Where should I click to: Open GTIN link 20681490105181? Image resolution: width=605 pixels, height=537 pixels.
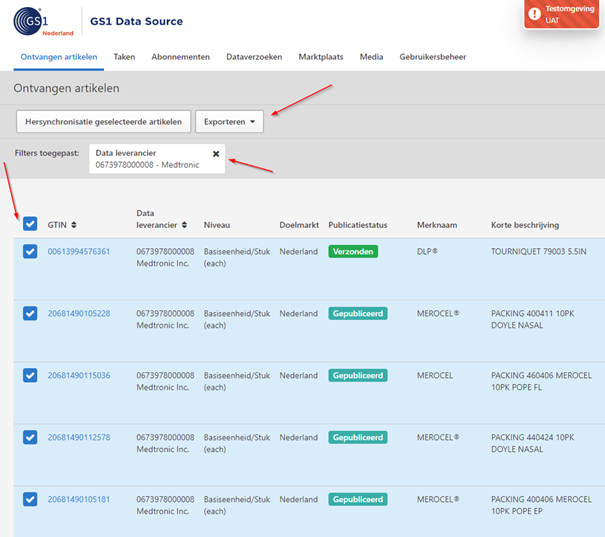coord(79,499)
